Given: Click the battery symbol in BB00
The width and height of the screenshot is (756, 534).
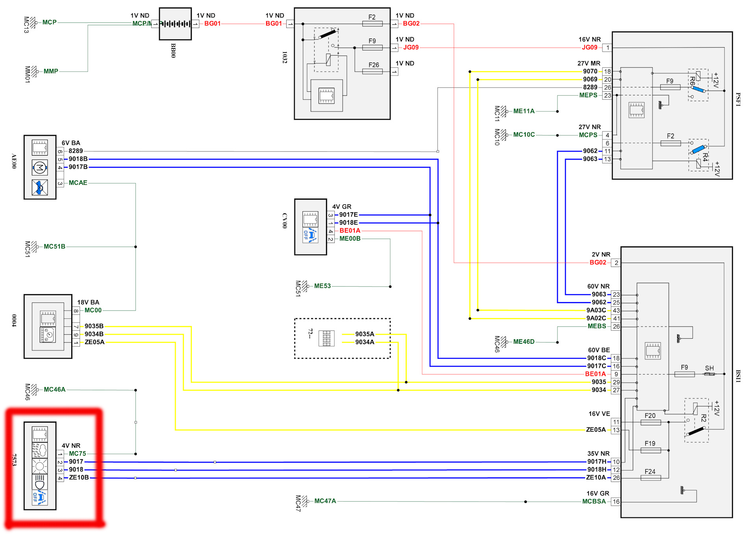Looking at the screenshot, I should (175, 24).
